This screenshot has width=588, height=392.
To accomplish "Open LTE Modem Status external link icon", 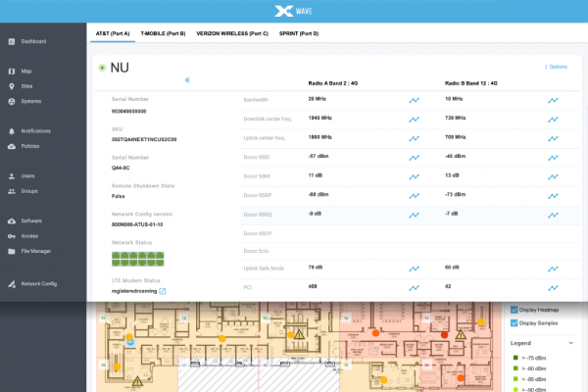I will pos(163,291).
